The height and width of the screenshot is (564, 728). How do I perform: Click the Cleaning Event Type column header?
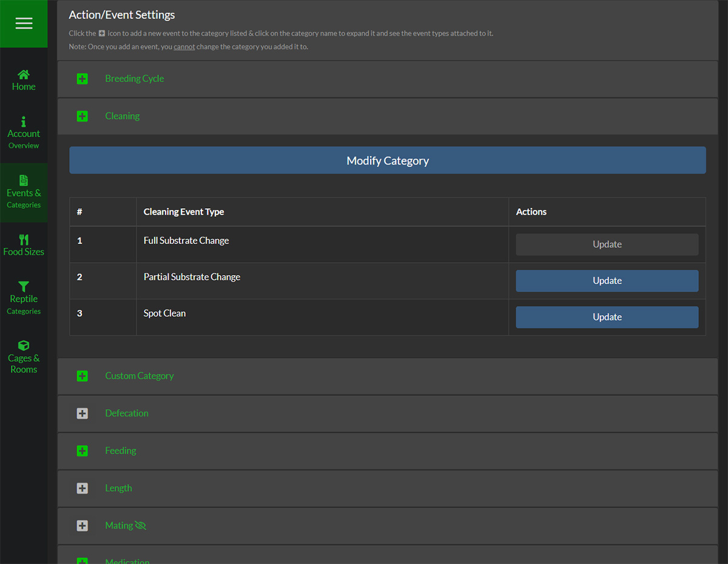[184, 212]
